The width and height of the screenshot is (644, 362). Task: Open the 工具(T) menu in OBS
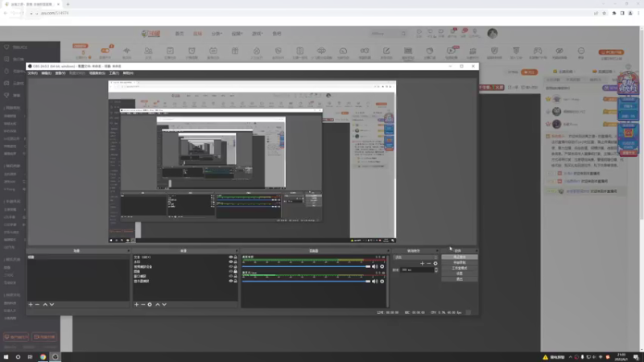[114, 73]
